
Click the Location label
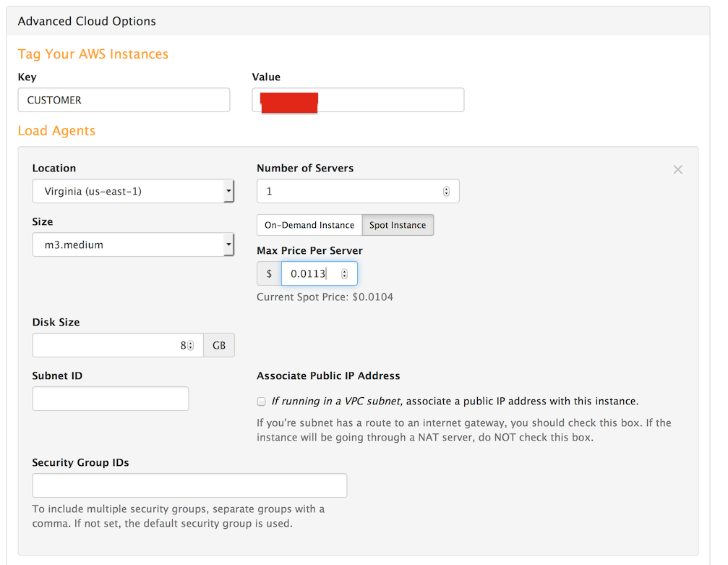[53, 169]
